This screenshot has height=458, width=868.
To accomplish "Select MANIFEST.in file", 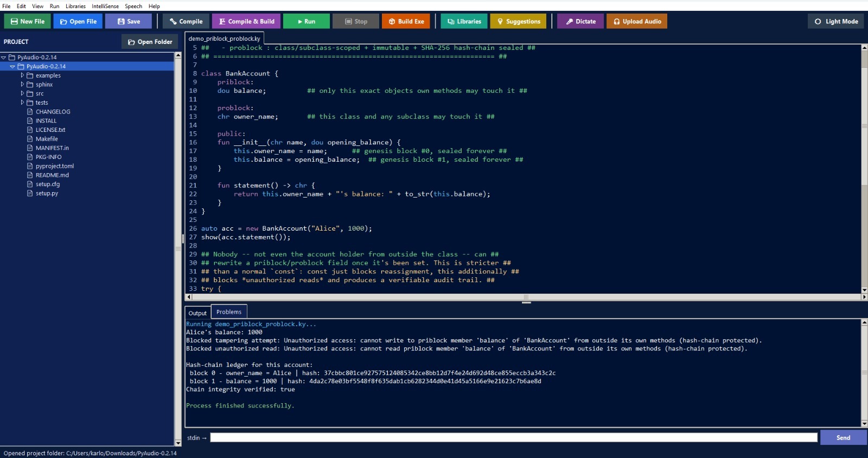I will pos(52,148).
